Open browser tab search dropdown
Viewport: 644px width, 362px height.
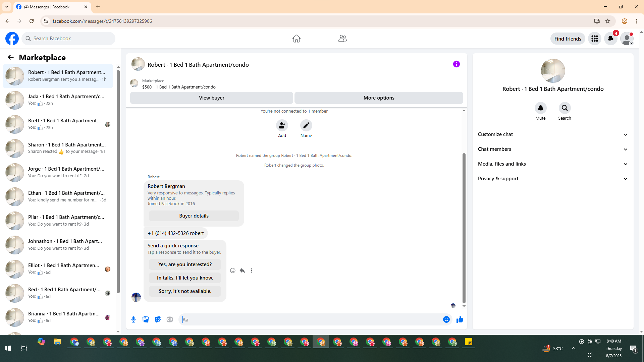[x=7, y=7]
